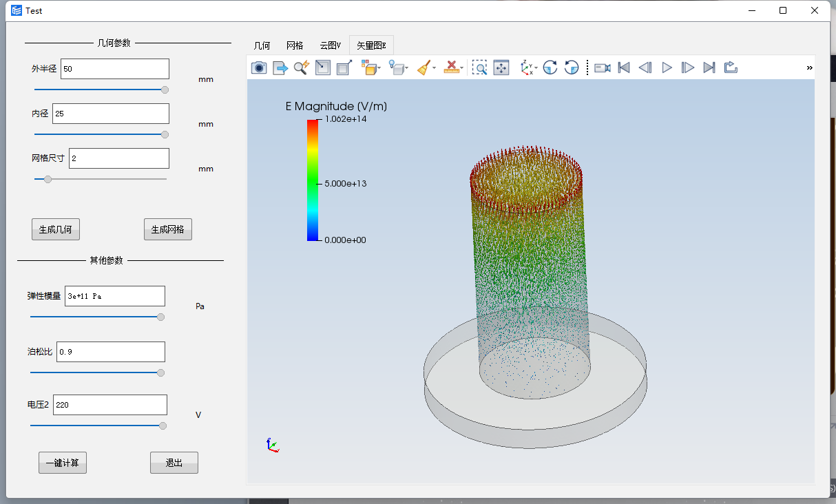Jump to the last animation frame
The width and height of the screenshot is (836, 504).
point(709,67)
